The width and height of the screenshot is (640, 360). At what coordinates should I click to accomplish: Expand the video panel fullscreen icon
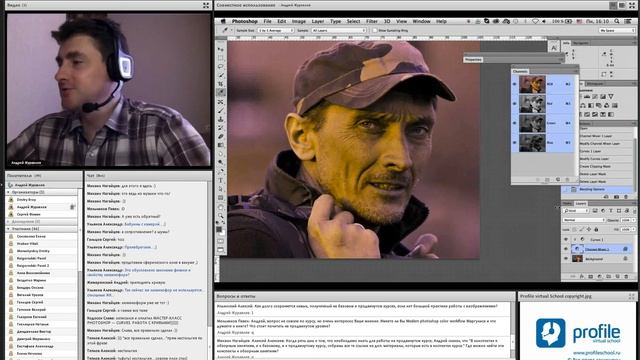(x=206, y=5)
